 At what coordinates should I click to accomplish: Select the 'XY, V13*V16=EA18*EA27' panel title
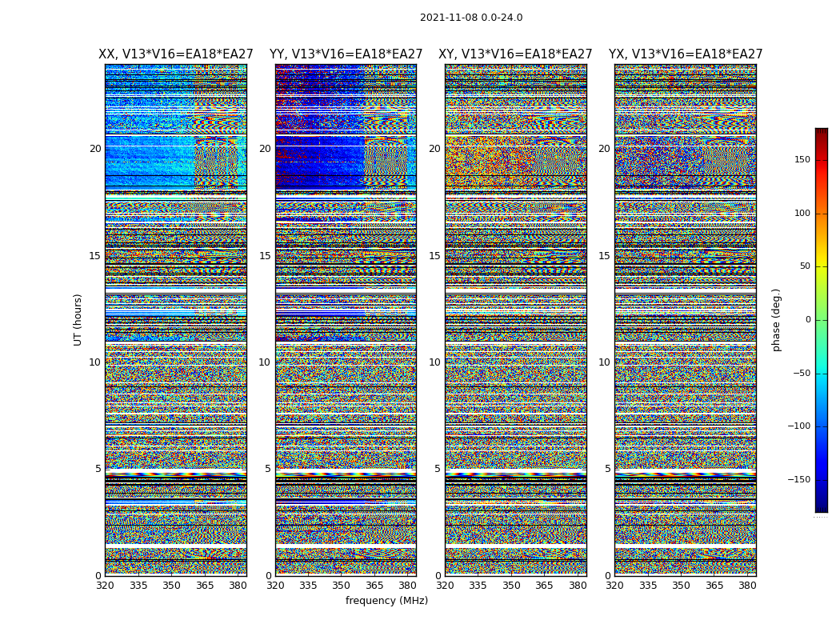coord(515,54)
